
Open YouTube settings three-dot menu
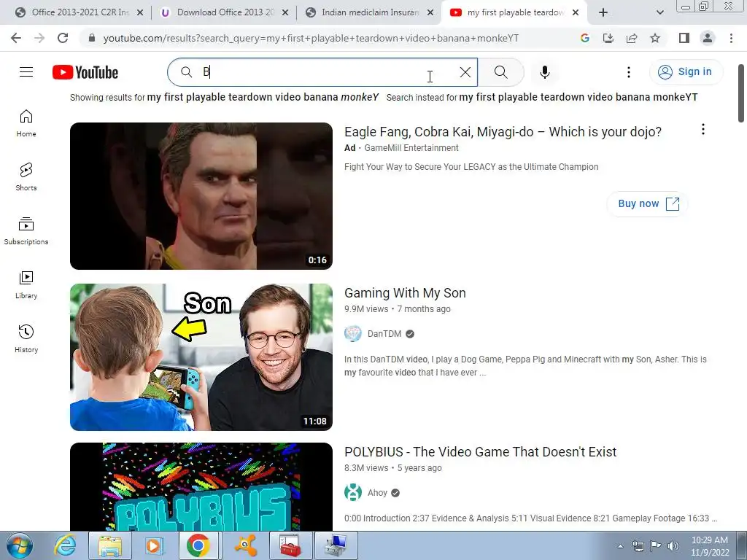[x=628, y=72]
